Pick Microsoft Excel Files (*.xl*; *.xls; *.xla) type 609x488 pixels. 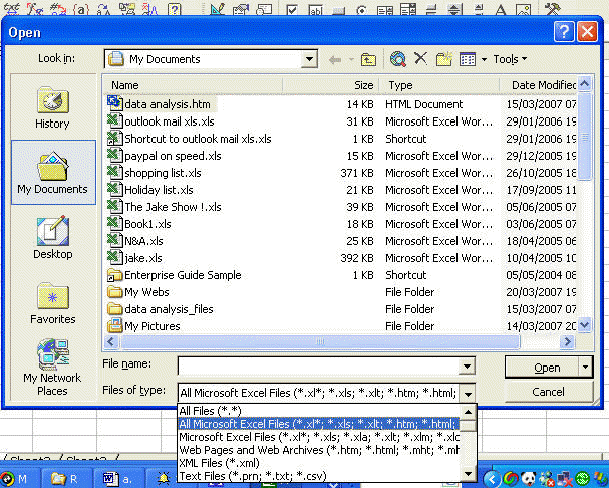coord(319,437)
